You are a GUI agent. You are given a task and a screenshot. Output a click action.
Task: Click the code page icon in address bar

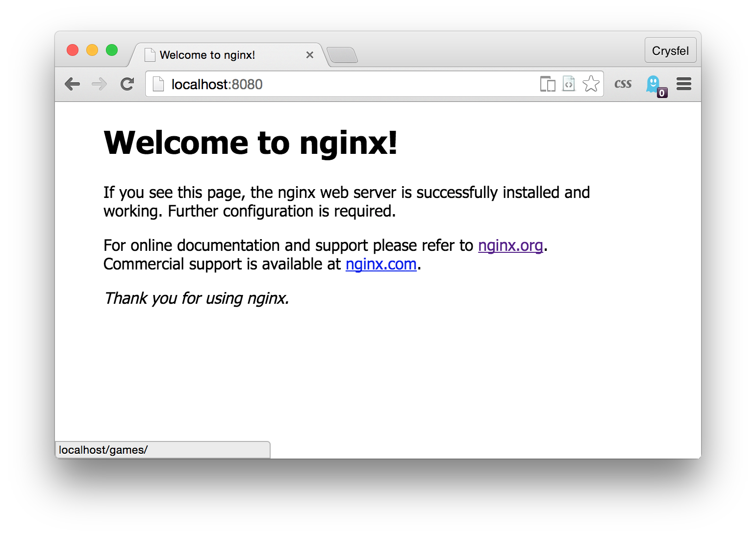point(569,84)
